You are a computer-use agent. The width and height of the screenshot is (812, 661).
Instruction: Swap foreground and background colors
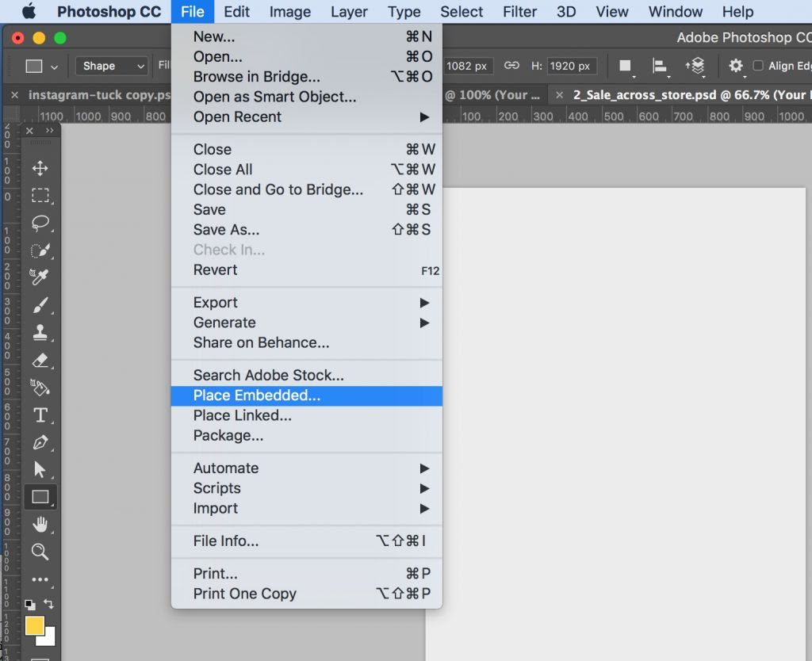(x=48, y=604)
